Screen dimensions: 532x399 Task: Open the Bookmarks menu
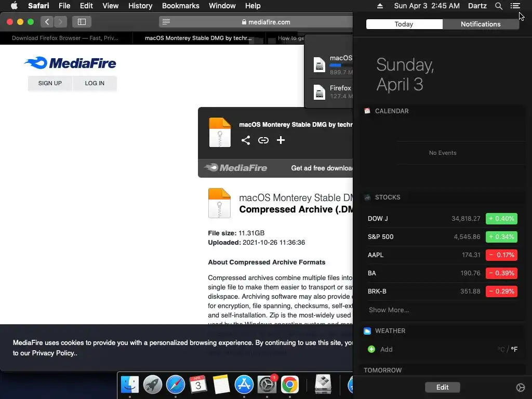180,6
